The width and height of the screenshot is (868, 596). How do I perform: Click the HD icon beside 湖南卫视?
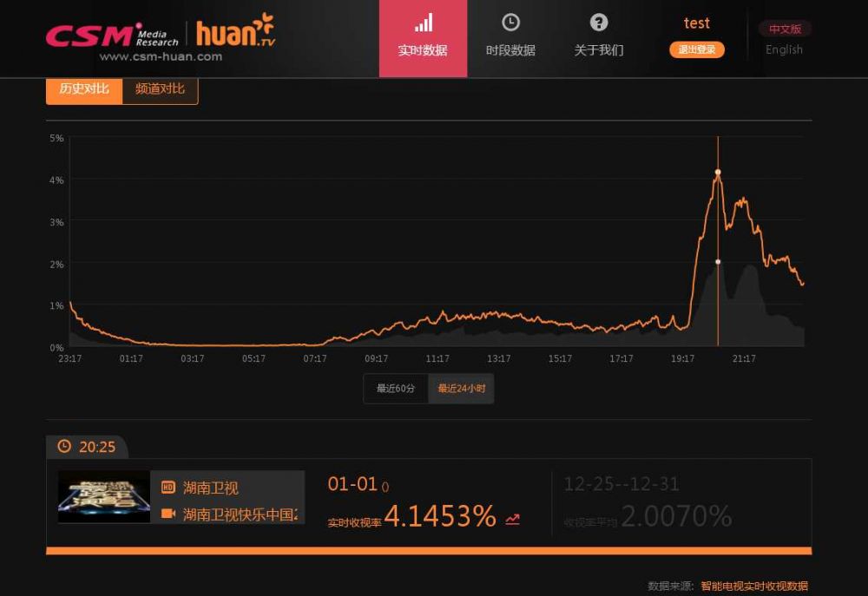(x=168, y=488)
